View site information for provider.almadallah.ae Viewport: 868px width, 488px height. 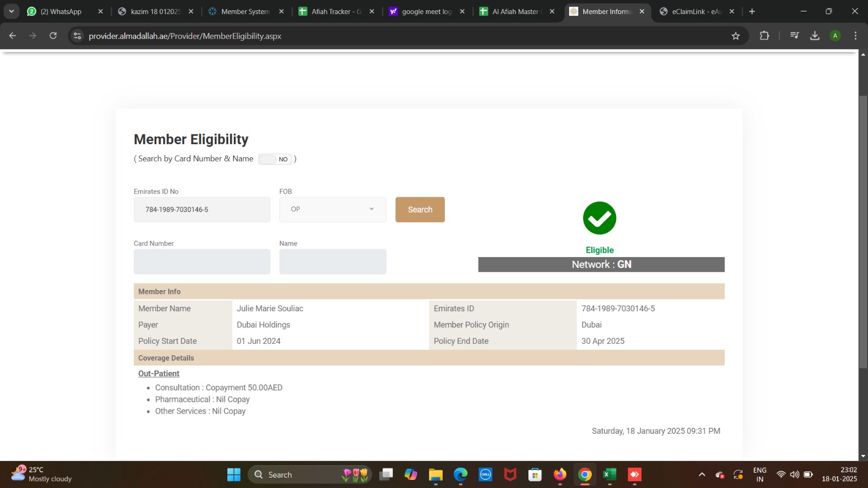(77, 36)
